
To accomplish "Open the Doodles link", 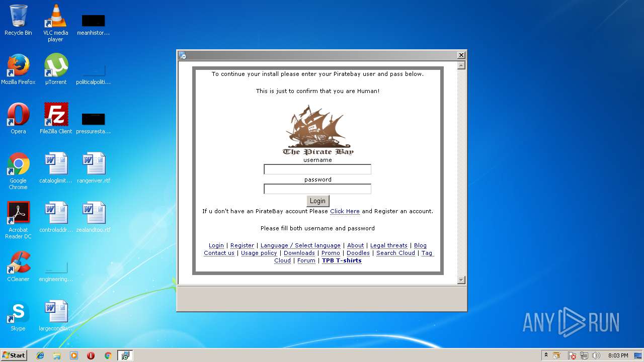I will (358, 253).
